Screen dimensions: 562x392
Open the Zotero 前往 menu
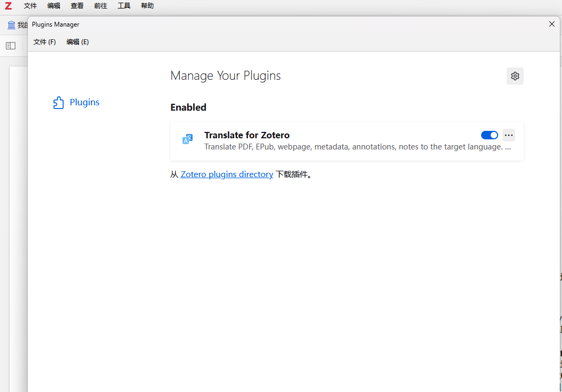click(x=101, y=6)
